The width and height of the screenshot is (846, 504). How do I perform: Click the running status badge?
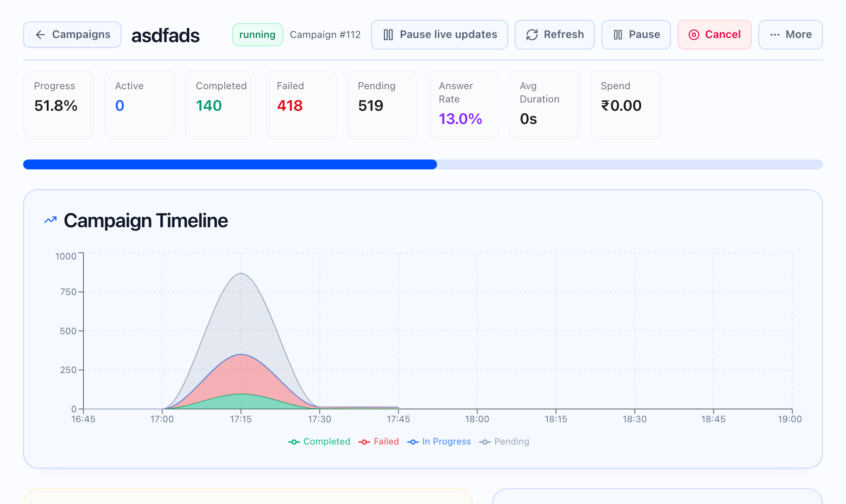[x=257, y=35]
